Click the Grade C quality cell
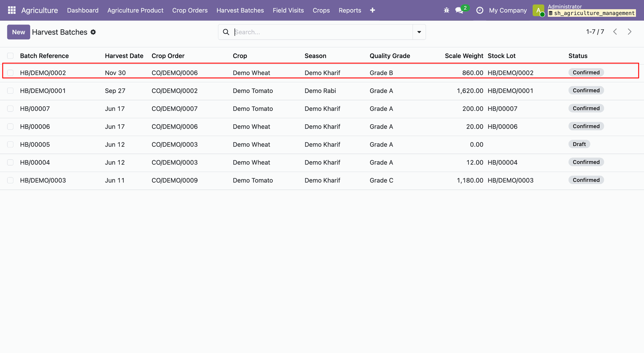644x353 pixels. tap(381, 180)
